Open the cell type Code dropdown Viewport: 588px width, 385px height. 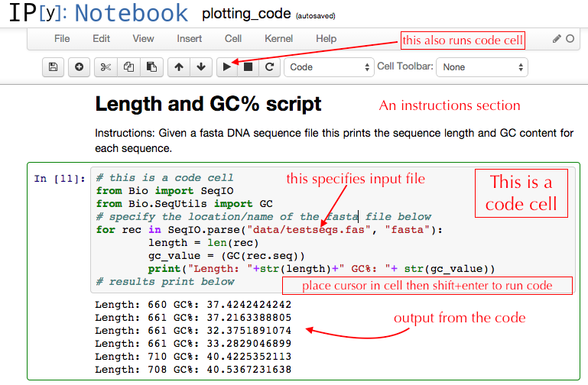pyautogui.click(x=329, y=67)
